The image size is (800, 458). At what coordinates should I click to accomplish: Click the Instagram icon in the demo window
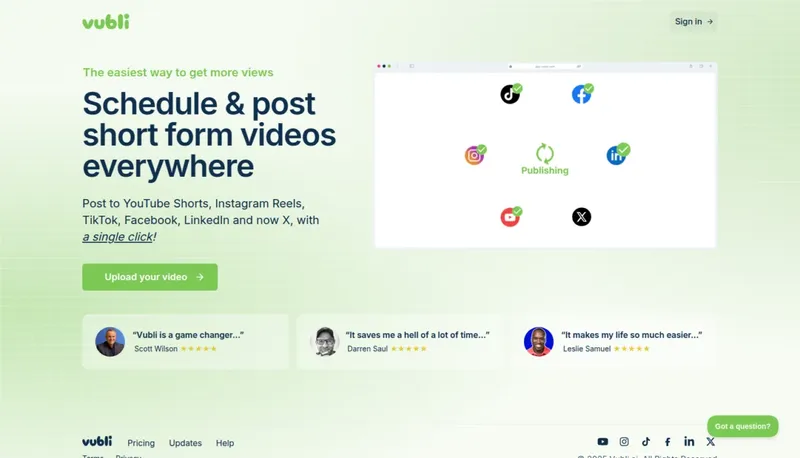click(474, 156)
